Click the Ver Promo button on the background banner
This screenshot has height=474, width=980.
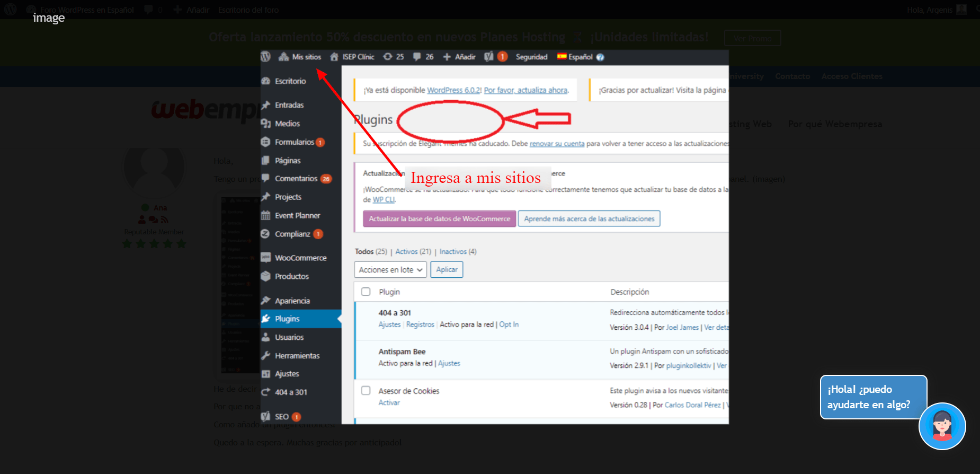pyautogui.click(x=752, y=38)
